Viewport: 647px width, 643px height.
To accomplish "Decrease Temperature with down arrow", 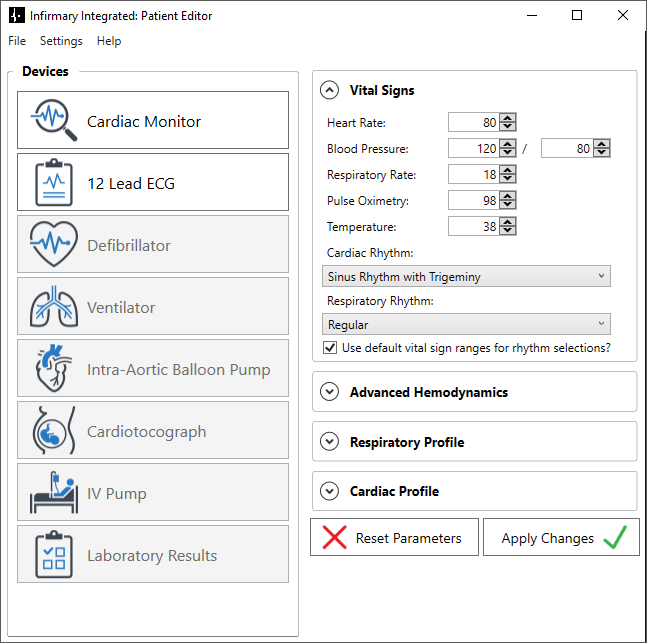I will (508, 231).
